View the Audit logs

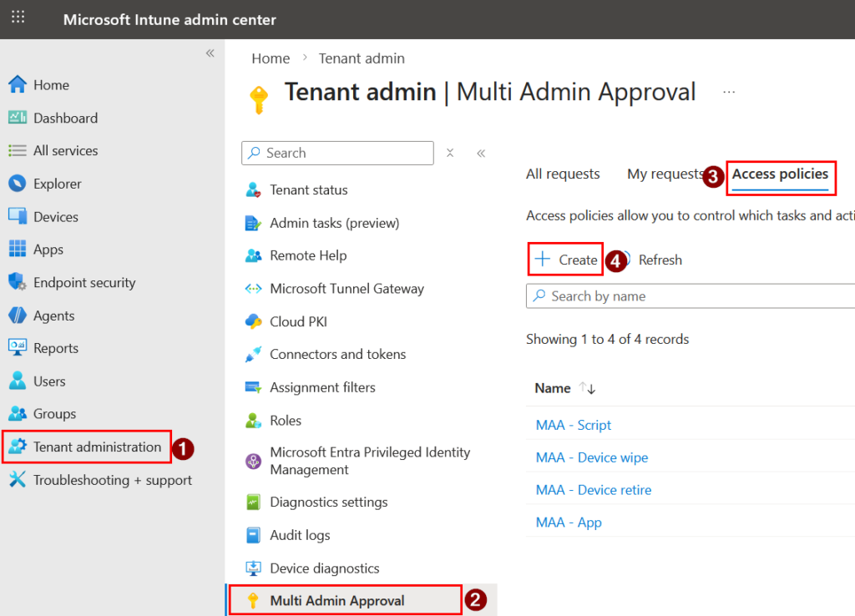click(299, 535)
